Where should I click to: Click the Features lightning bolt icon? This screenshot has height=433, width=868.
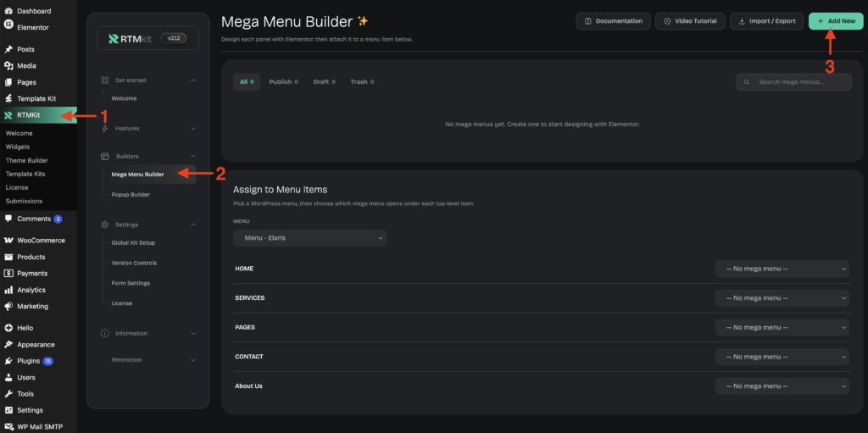coord(104,129)
